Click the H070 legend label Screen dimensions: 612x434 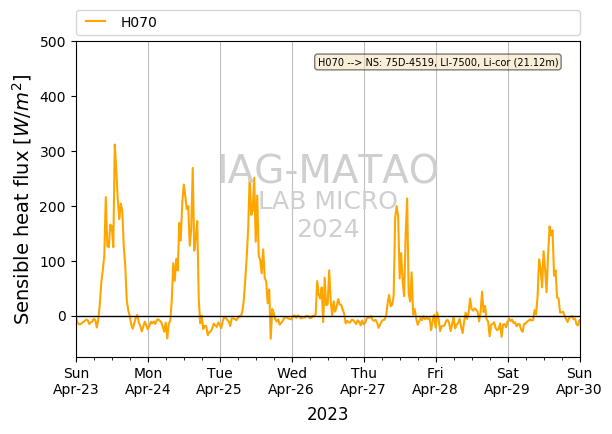[x=139, y=22]
